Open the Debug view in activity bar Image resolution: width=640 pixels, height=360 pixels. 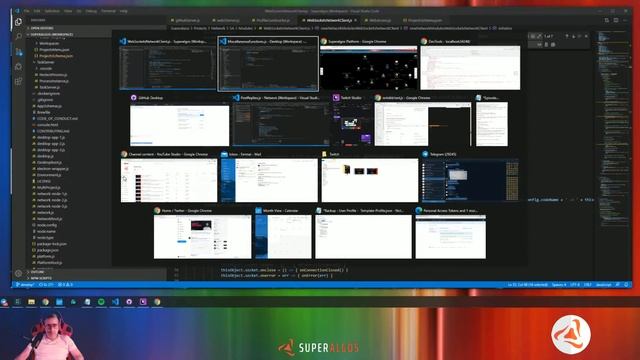click(x=18, y=67)
